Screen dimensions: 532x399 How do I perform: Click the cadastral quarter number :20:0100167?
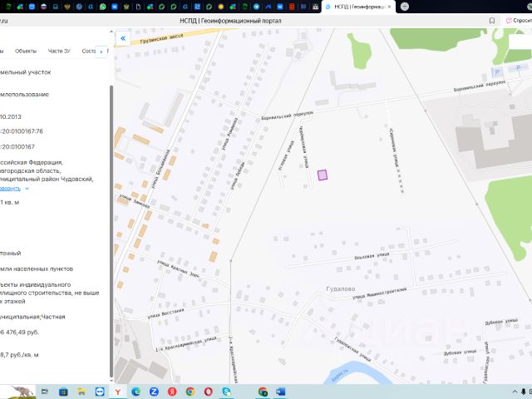(17, 146)
